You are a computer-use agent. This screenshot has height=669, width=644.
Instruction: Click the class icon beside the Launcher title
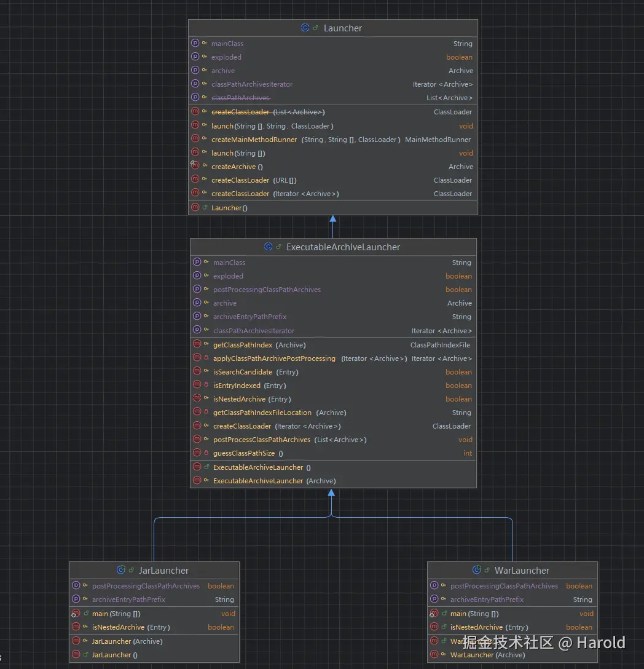[x=305, y=28]
